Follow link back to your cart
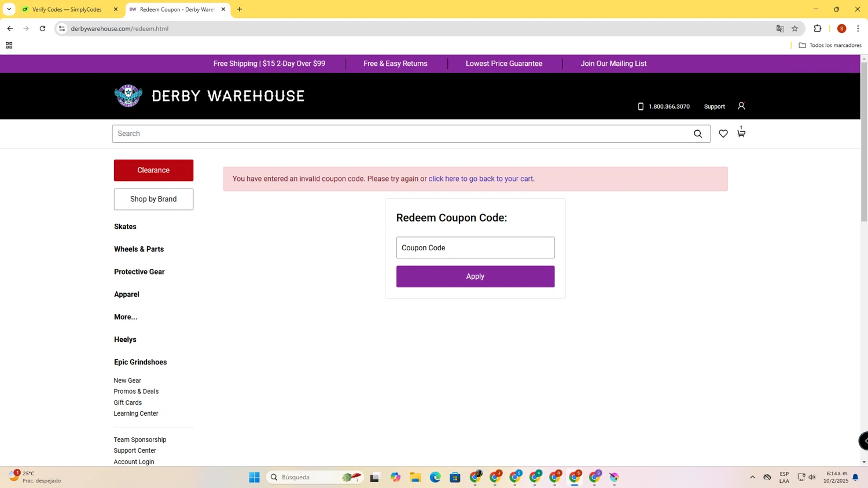Screen dimensions: 868x488 [481, 179]
